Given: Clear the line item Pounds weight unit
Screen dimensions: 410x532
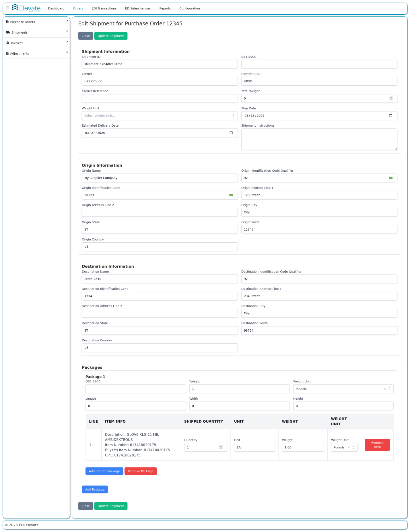Looking at the screenshot, I should click(348, 447).
